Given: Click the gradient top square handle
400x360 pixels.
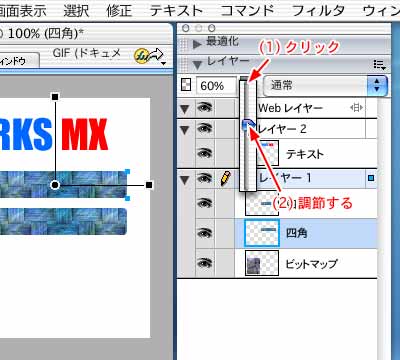Looking at the screenshot, I should click(x=55, y=97).
